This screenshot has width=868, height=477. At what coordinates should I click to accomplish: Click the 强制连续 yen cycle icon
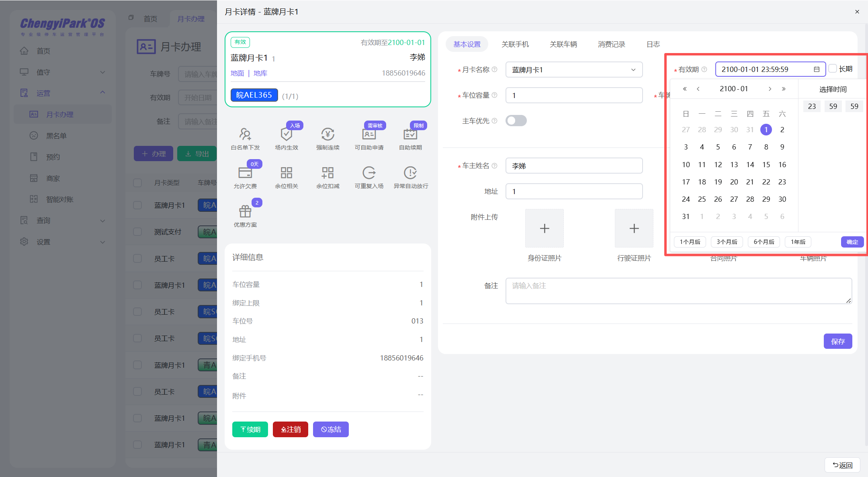pyautogui.click(x=328, y=134)
